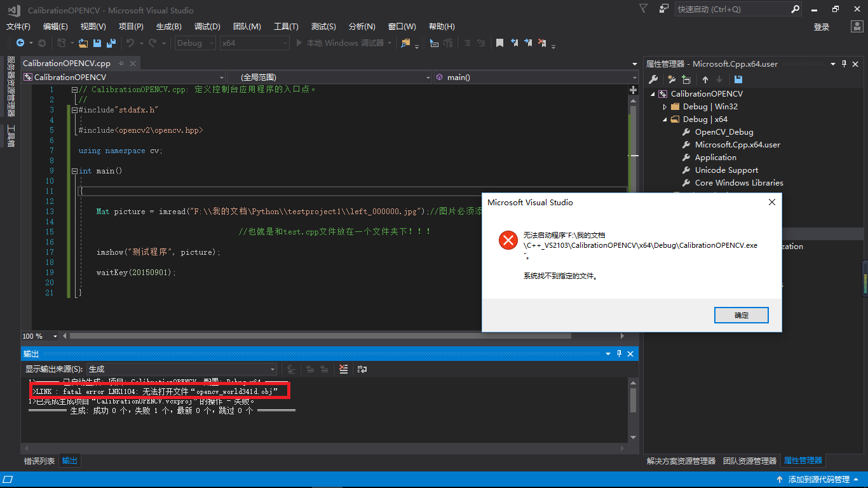This screenshot has width=868, height=488.
Task: Collapse the main() code block at line 9
Action: [75, 171]
